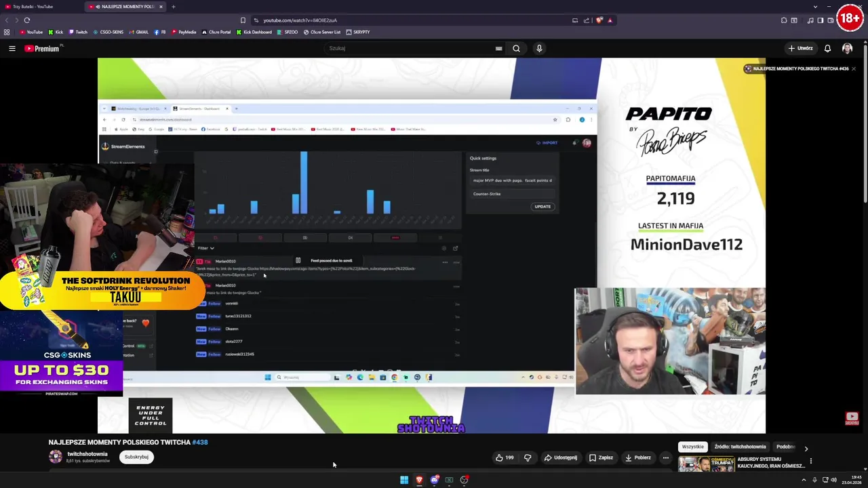Open the PayMedia bookmark
868x488 pixels.
pyautogui.click(x=184, y=32)
